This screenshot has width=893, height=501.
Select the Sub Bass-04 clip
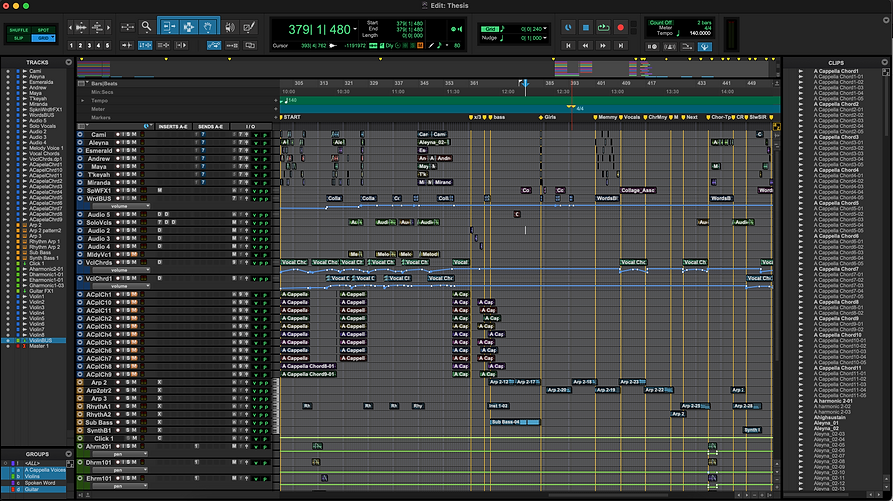pyautogui.click(x=515, y=422)
